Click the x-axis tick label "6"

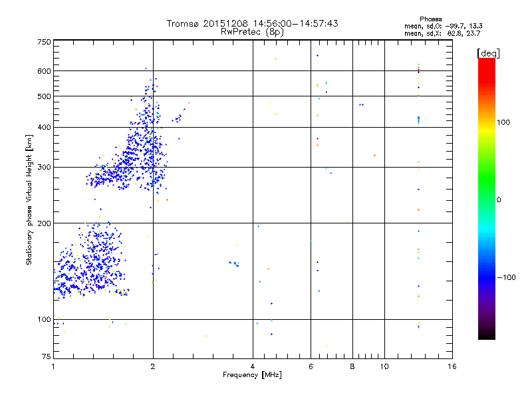click(311, 366)
